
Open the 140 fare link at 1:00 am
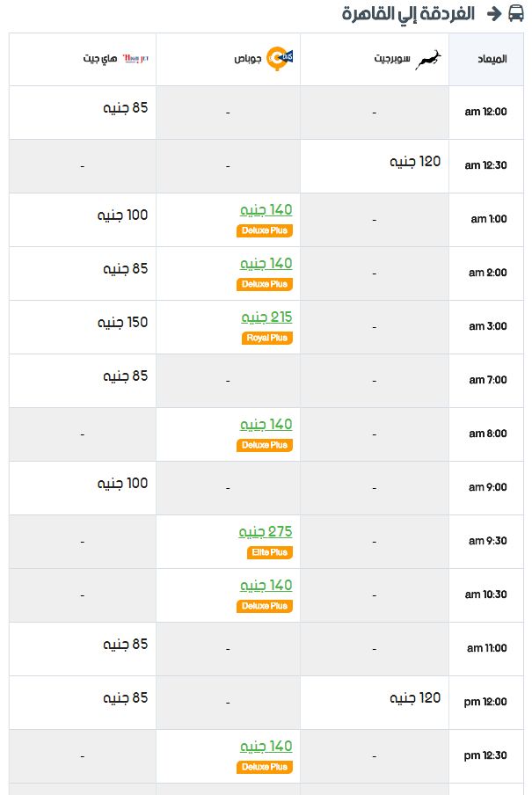tap(266, 210)
